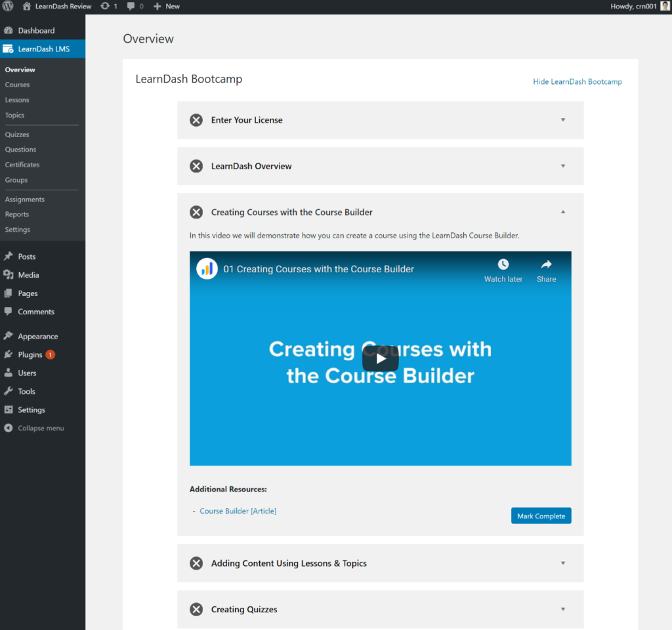Click the Mark Complete button
Screen dimensions: 672x630
pos(541,516)
